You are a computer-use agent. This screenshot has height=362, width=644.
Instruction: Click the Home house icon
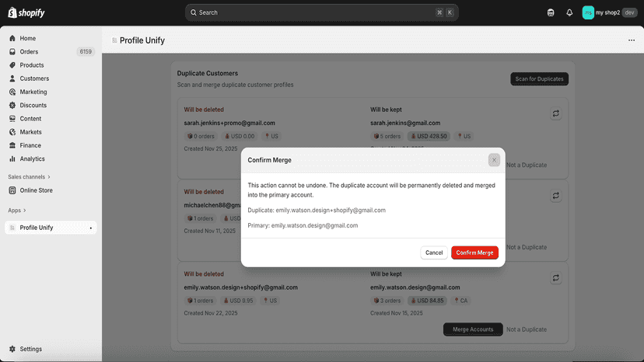point(12,38)
